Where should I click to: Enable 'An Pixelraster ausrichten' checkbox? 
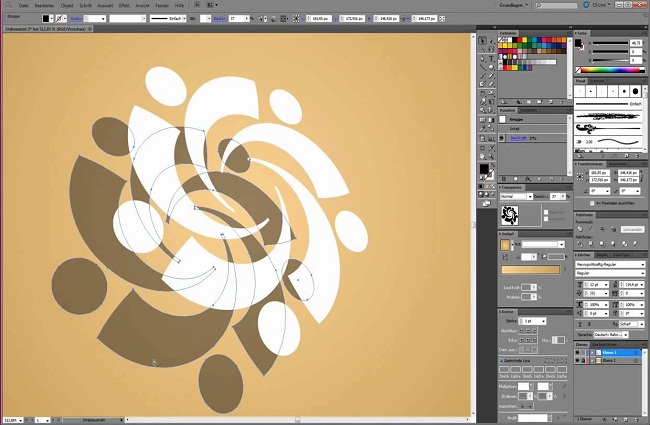tap(592, 203)
